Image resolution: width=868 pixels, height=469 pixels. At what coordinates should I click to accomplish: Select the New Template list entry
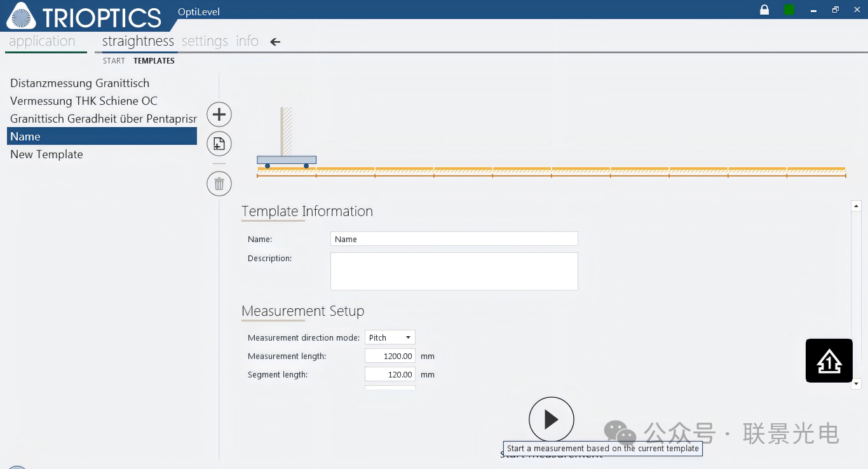(47, 154)
